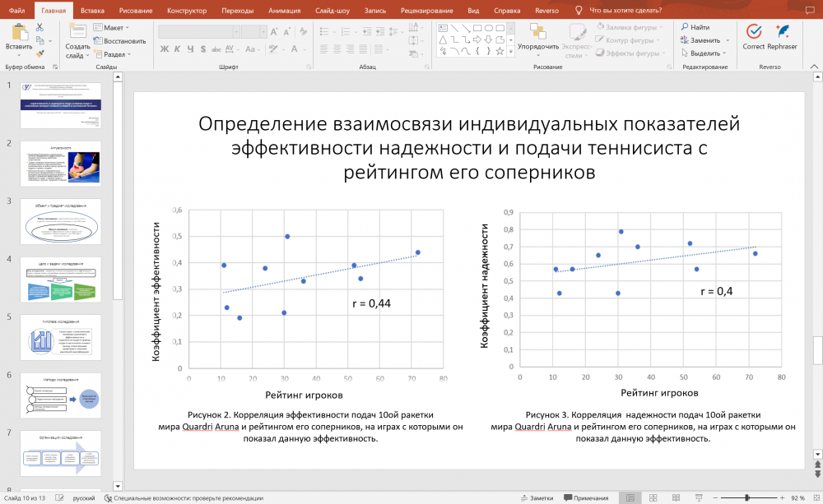Expand the Select (Выделить) dropdown
This screenshot has height=504, width=823.
pos(705,53)
